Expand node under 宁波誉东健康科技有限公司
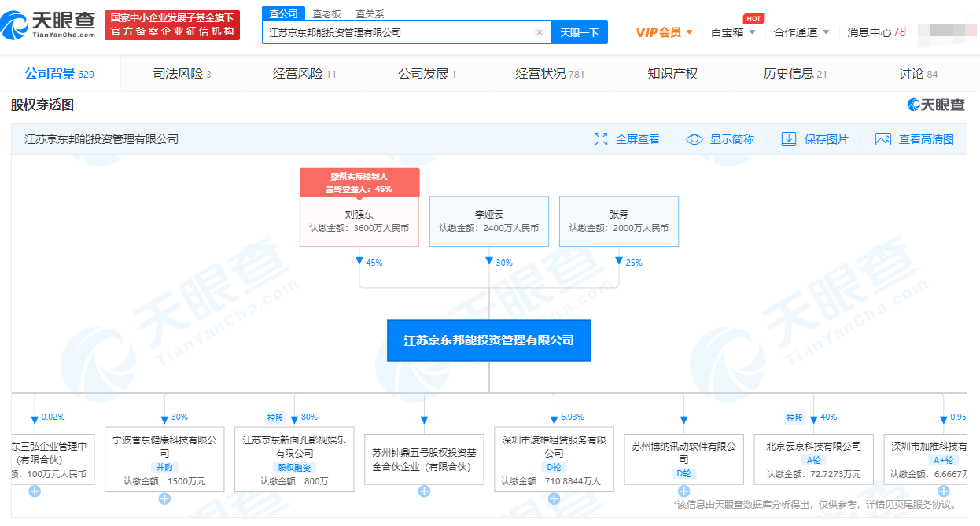 tap(164, 498)
